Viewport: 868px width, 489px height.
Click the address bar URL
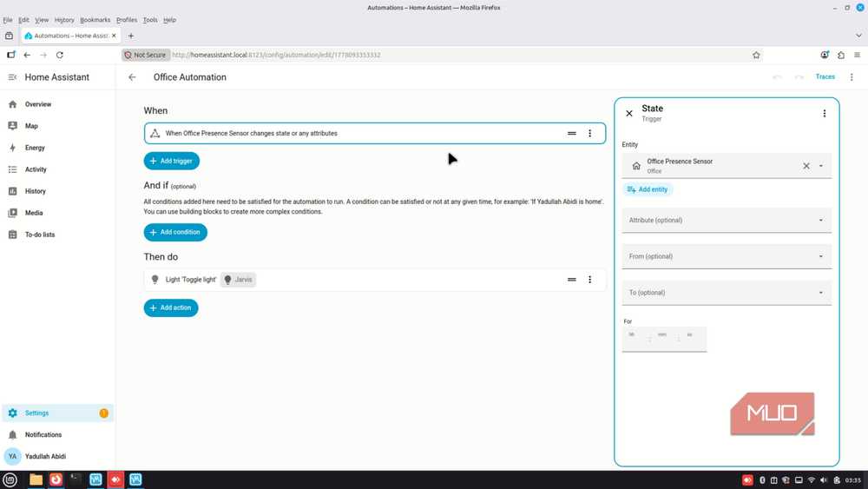click(x=276, y=55)
